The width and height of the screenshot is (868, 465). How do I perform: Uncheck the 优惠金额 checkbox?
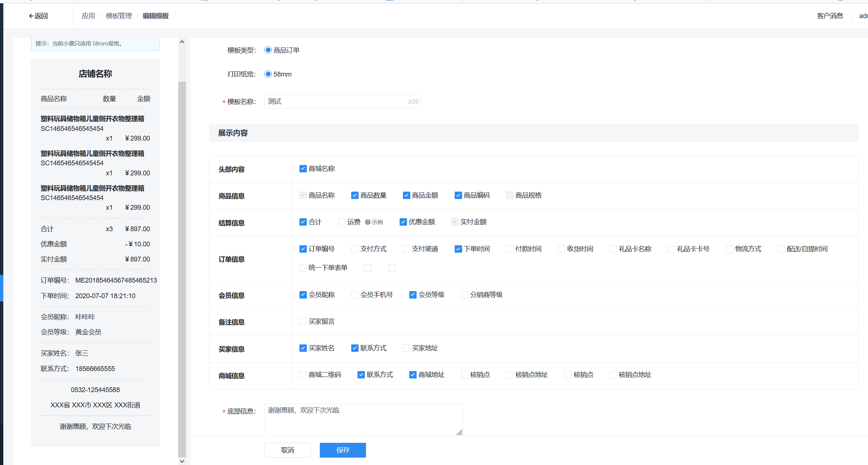point(403,222)
